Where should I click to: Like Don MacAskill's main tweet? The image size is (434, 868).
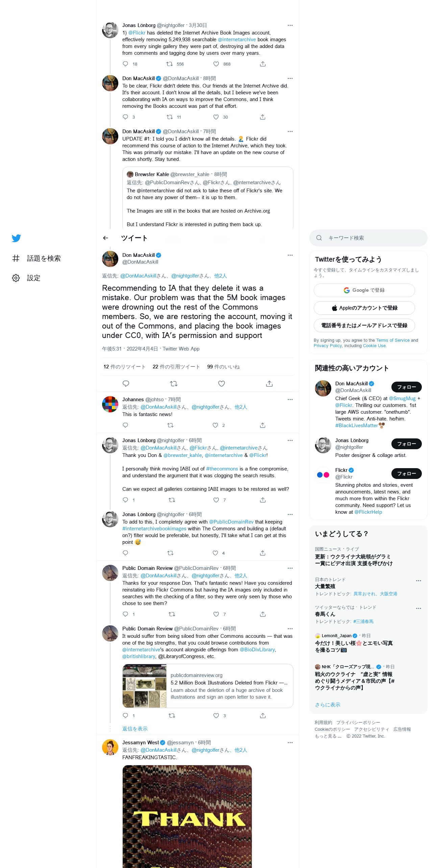pos(221,384)
